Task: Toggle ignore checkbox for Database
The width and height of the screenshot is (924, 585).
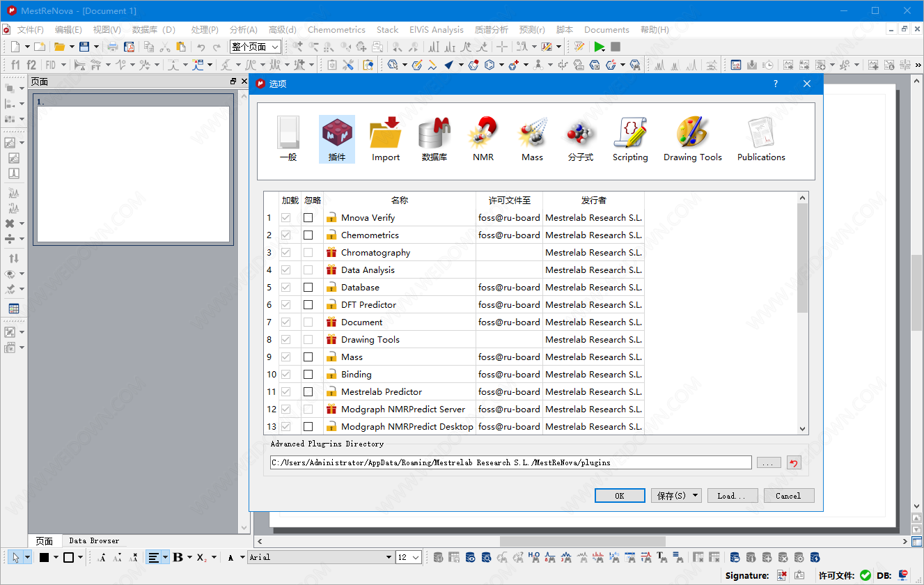Action: [x=308, y=287]
